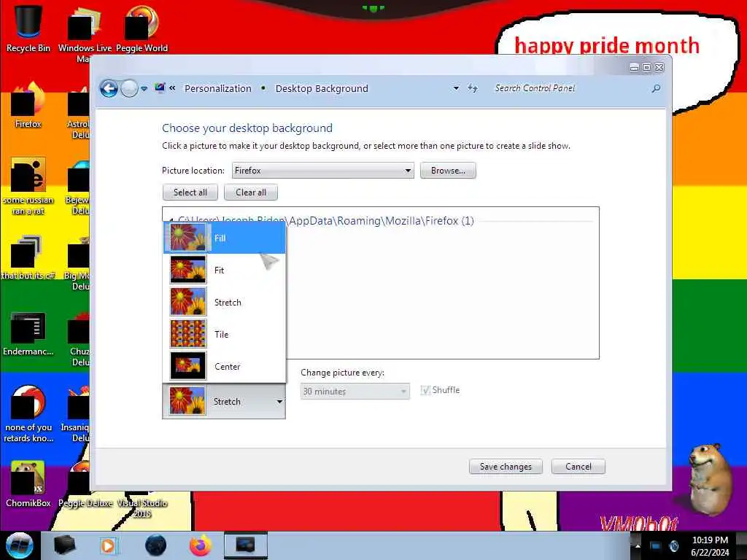Click the refresh icon in address bar
Screen dimensions: 747x560
pos(473,88)
